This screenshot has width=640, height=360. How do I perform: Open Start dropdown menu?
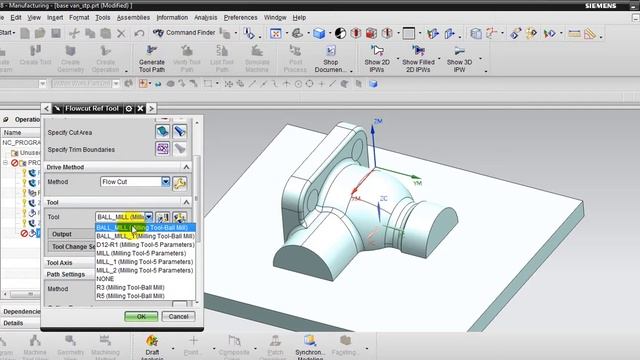(x=8, y=33)
